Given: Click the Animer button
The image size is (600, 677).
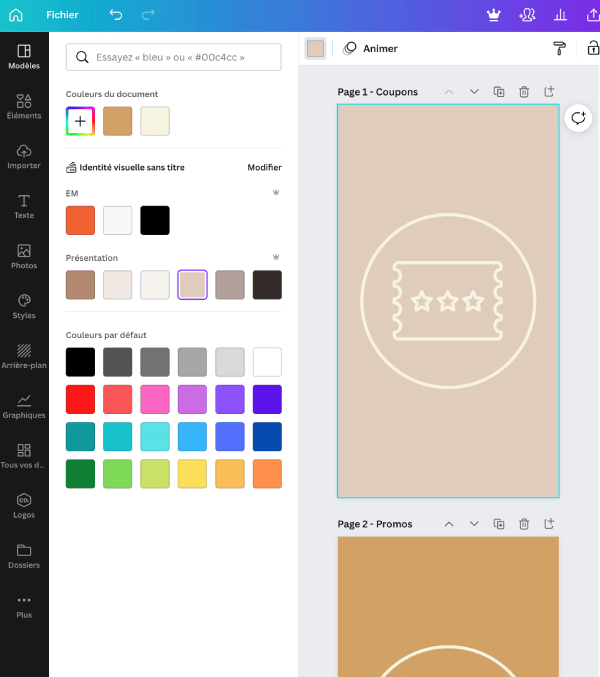Looking at the screenshot, I should point(370,48).
